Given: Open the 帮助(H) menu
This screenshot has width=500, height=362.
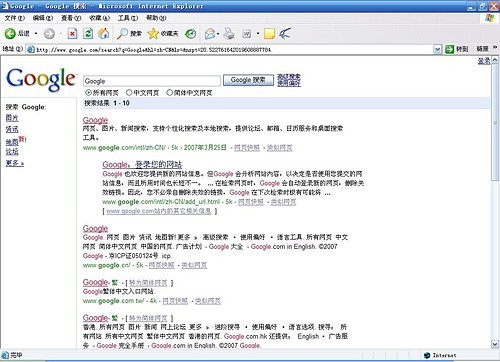Looking at the screenshot, I should click(156, 18).
